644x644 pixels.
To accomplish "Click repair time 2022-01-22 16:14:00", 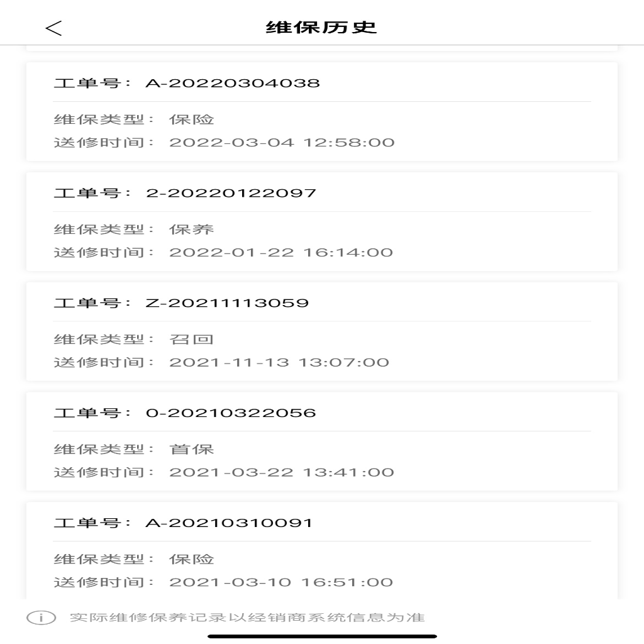I will coord(281,252).
